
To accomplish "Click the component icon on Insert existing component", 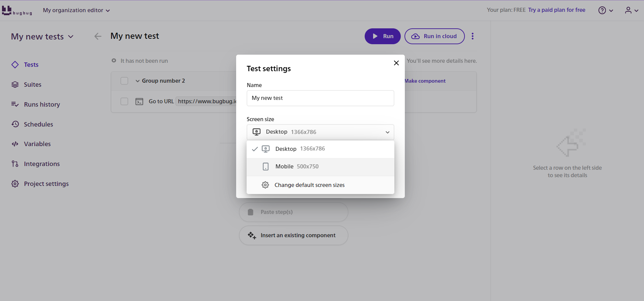I will point(252,235).
